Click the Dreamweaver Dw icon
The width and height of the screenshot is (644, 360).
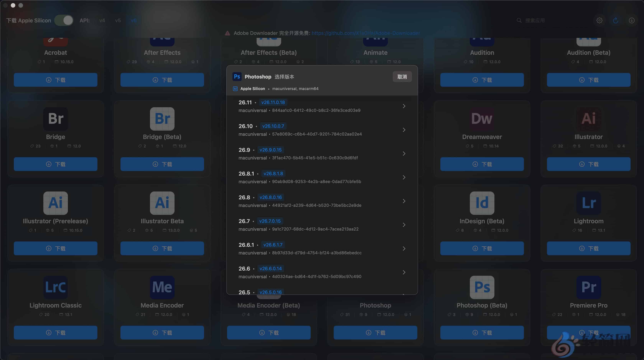tap(482, 119)
